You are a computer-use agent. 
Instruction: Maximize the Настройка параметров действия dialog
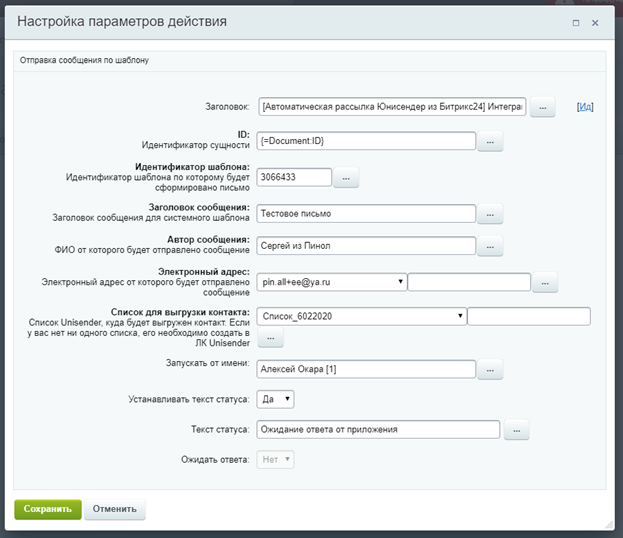tap(576, 22)
